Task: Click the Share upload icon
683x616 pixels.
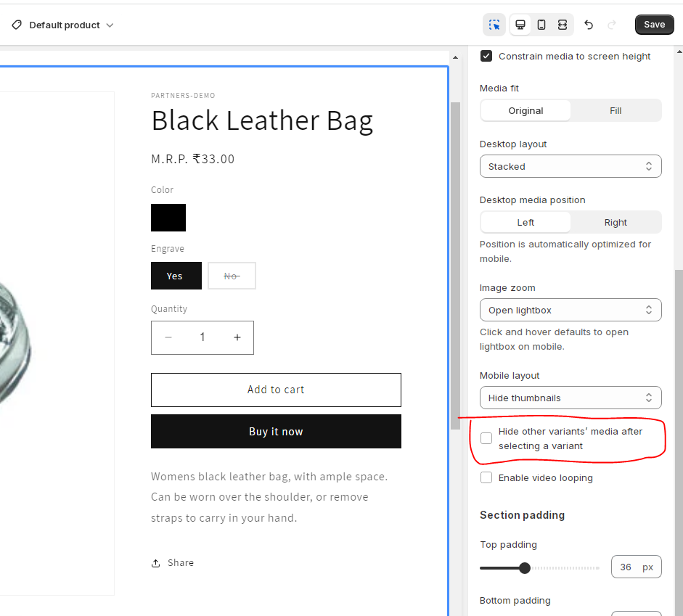Action: (155, 563)
